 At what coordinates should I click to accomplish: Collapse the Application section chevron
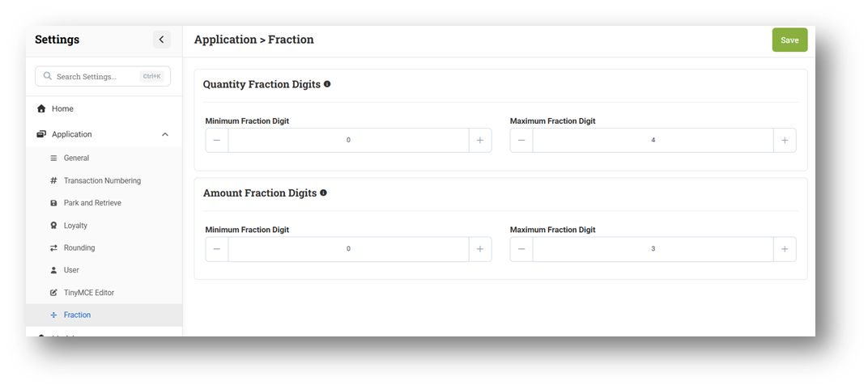pyautogui.click(x=165, y=134)
